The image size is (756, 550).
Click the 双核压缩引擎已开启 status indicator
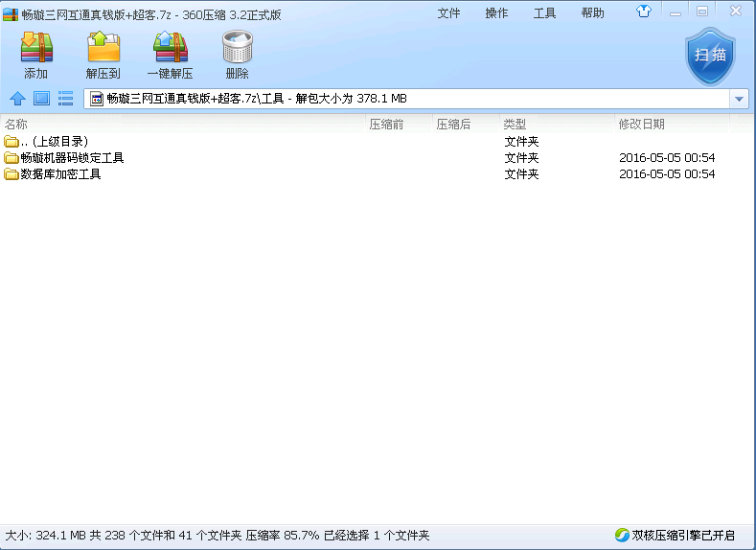point(675,536)
